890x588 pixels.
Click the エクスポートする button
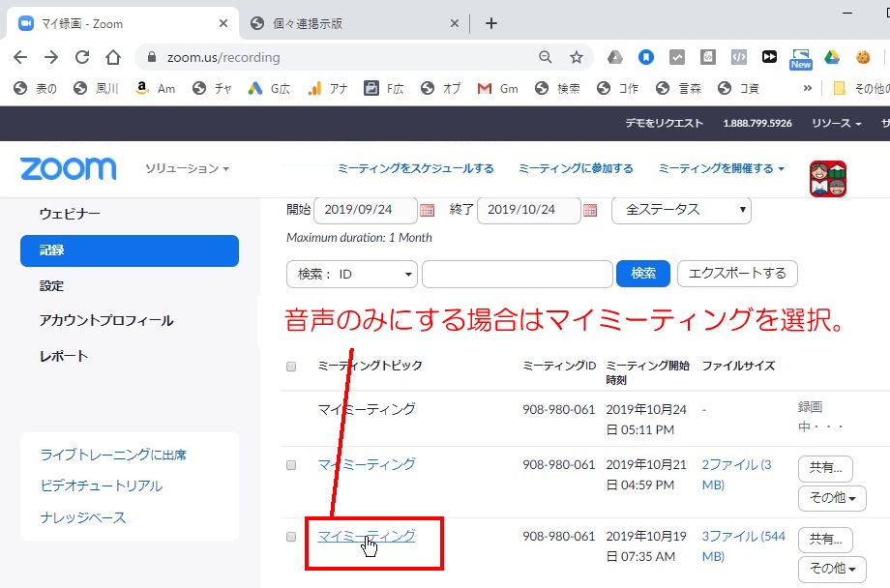click(x=737, y=274)
